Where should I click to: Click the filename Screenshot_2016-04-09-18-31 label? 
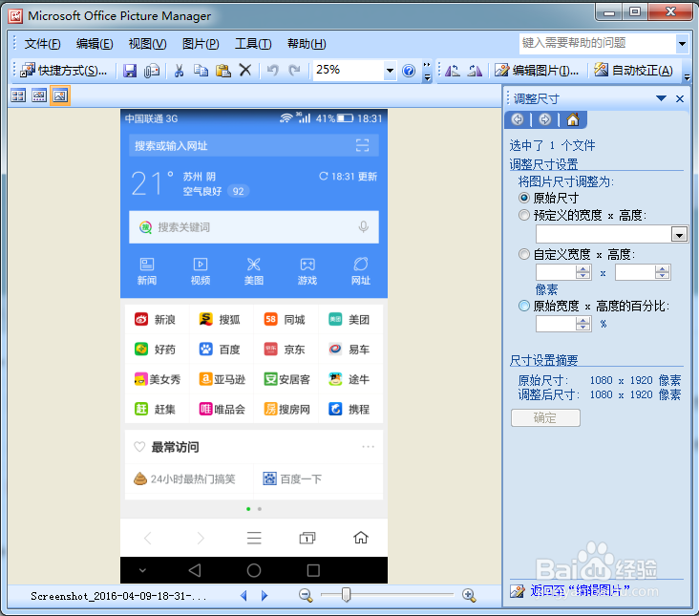click(118, 596)
